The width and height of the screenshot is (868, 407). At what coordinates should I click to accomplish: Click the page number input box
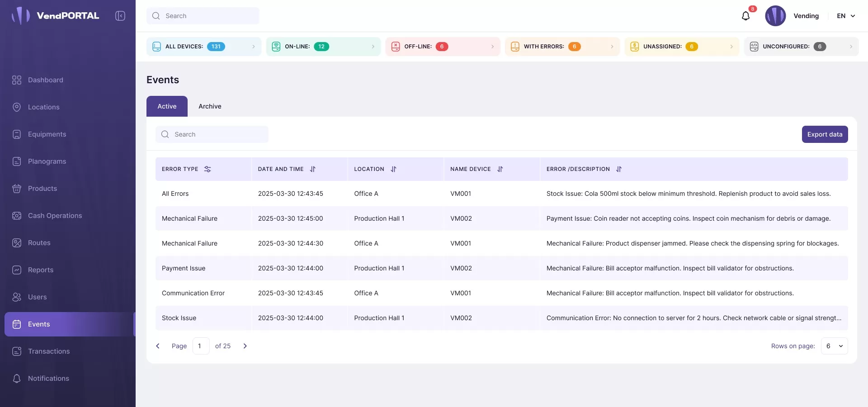(x=201, y=346)
